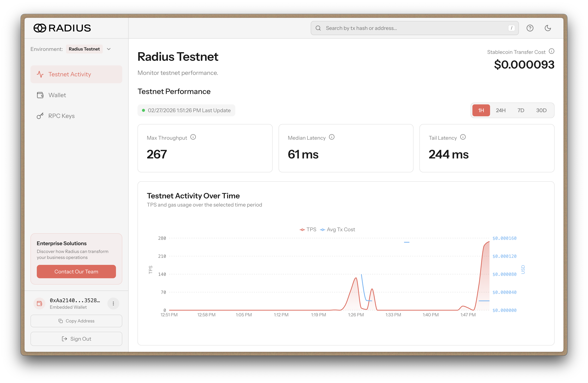The image size is (588, 383).
Task: Focus the tx hash search field
Action: tap(415, 28)
